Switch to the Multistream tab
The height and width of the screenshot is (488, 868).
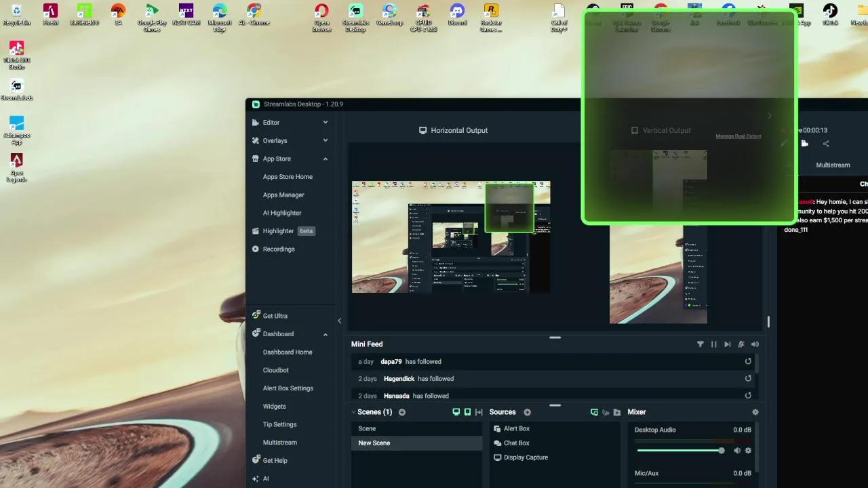pos(833,165)
